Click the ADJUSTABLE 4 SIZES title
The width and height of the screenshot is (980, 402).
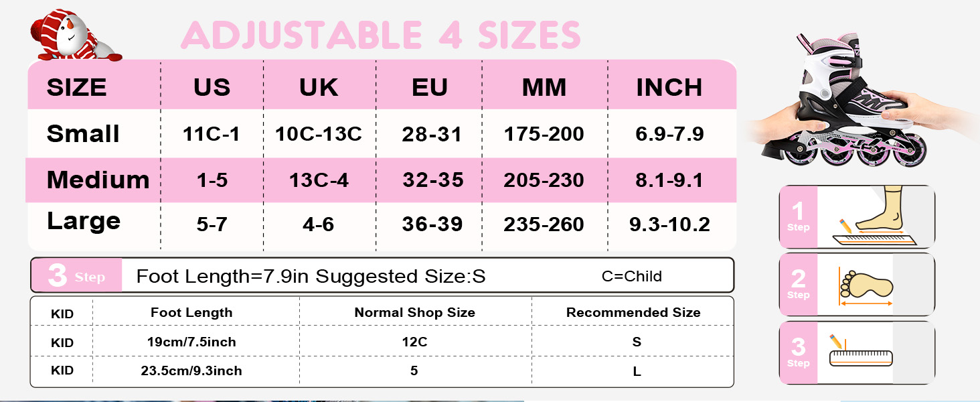380,35
